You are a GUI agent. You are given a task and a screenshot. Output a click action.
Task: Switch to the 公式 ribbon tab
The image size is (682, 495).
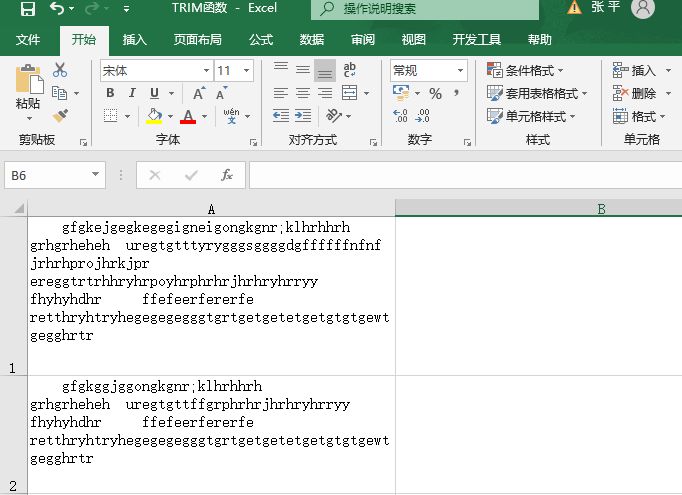tap(260, 40)
